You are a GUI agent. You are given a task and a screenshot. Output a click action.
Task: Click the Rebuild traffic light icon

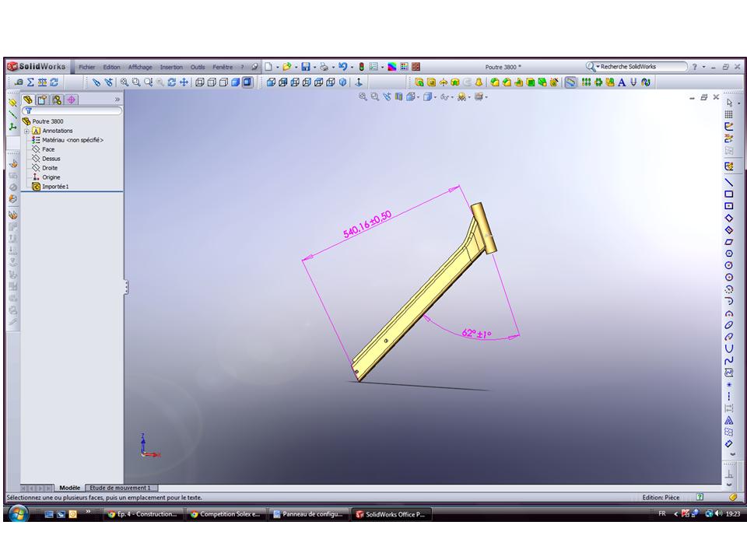tap(360, 67)
